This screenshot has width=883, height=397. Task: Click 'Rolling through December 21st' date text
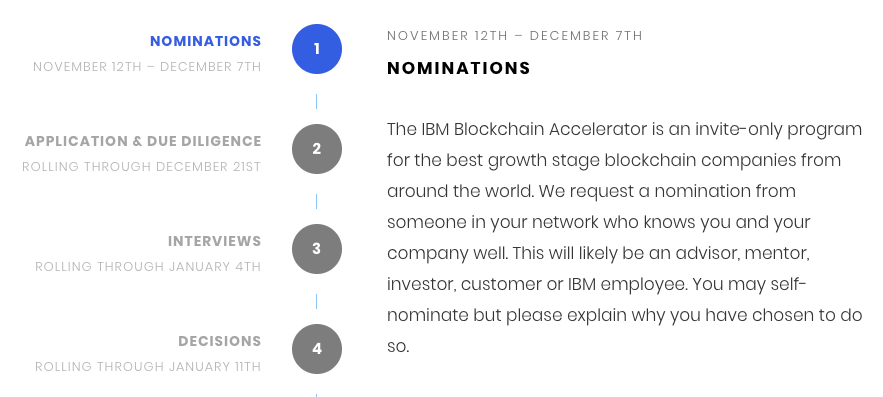coord(141,167)
